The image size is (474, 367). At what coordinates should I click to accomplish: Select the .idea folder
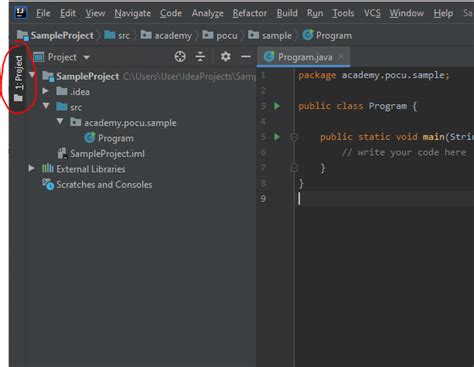pyautogui.click(x=73, y=91)
